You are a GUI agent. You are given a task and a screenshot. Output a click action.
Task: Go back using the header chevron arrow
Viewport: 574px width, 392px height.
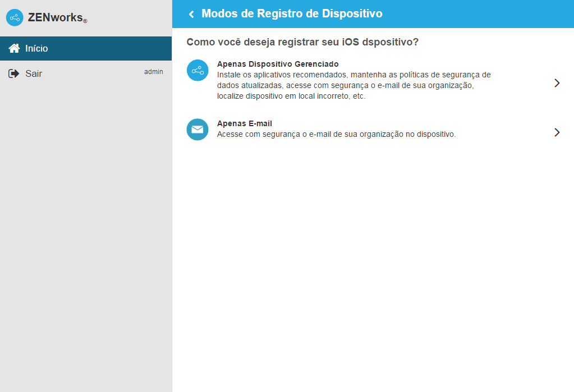pyautogui.click(x=191, y=14)
